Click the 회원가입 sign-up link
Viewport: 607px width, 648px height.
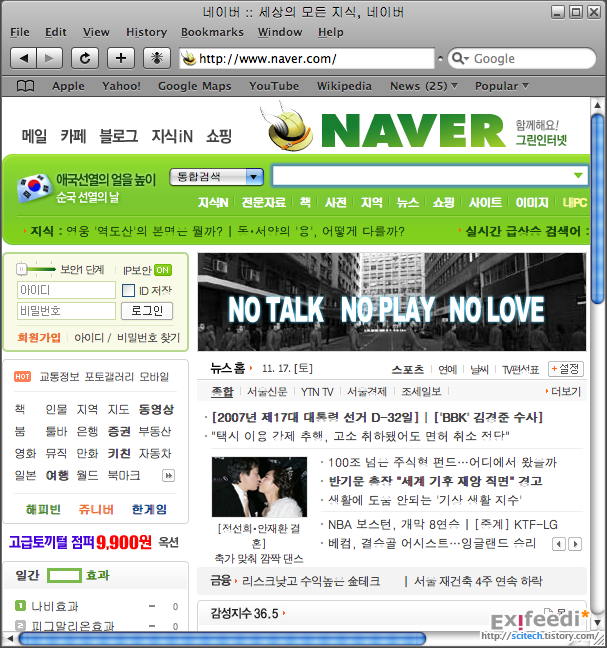pos(39,338)
